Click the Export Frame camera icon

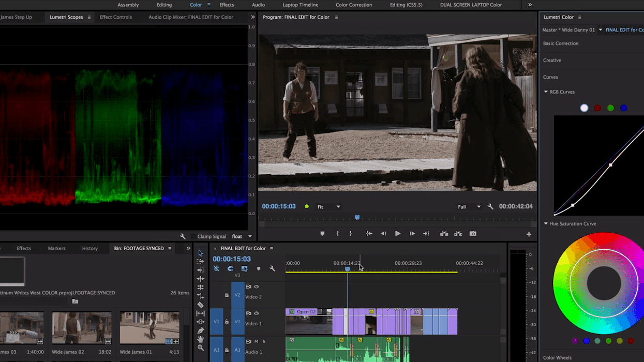pyautogui.click(x=473, y=234)
